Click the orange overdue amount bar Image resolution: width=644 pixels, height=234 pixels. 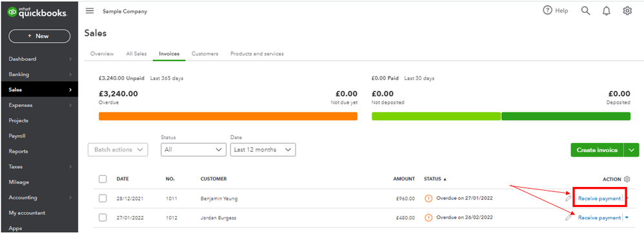coord(228,116)
